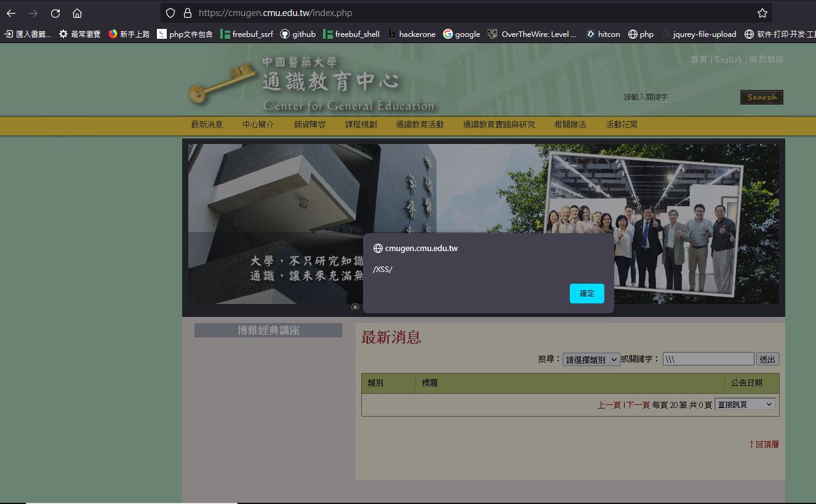Screen dimensions: 816x504
Task: Open the 软件·打印·开发 bookmark
Action: (780, 34)
